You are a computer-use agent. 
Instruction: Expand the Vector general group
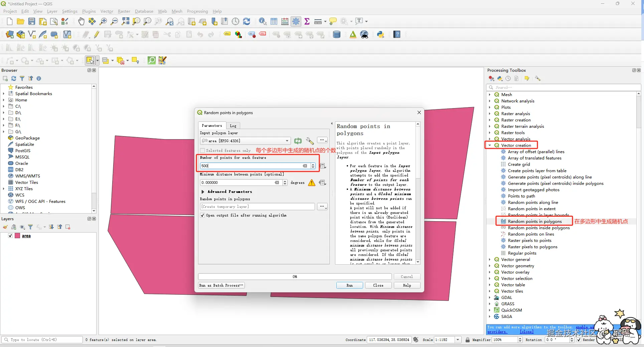490,259
